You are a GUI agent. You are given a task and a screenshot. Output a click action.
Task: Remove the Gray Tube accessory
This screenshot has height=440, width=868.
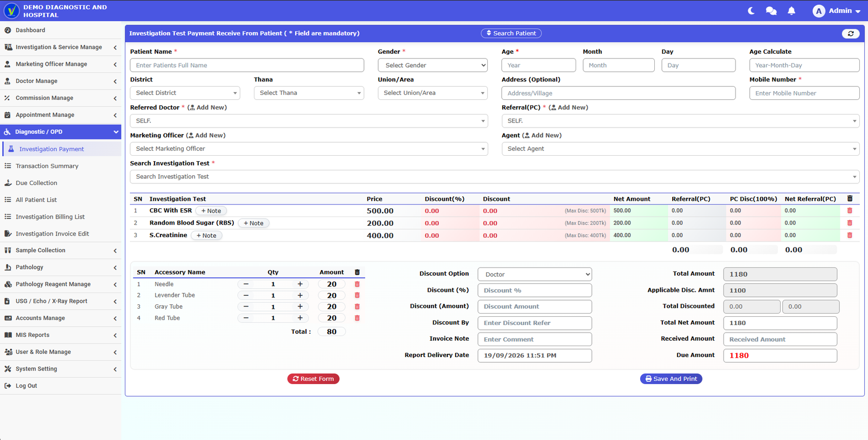[357, 307]
